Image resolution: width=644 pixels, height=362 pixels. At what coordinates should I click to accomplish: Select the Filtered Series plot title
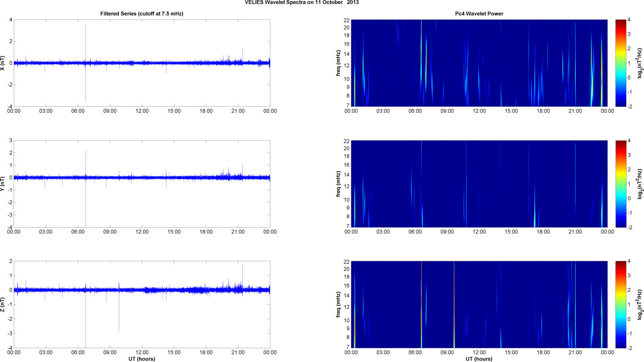click(x=142, y=14)
